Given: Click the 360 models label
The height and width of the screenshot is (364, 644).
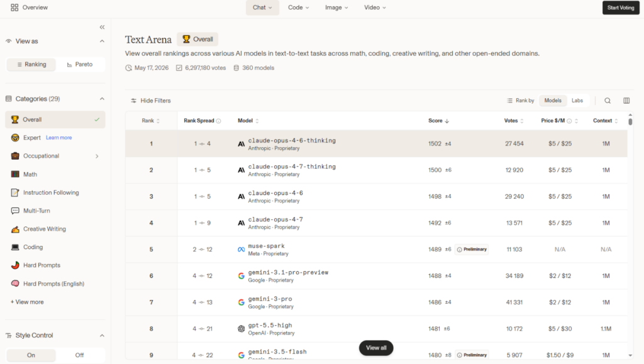Looking at the screenshot, I should pos(254,68).
